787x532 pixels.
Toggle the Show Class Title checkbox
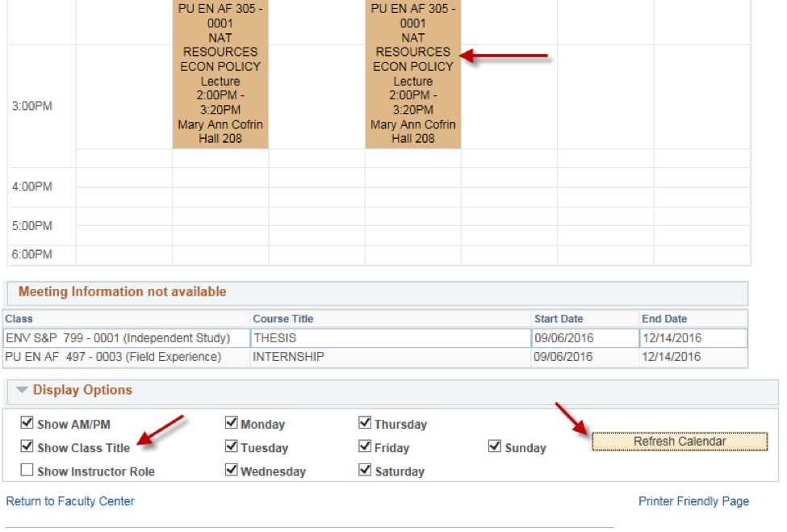click(27, 446)
